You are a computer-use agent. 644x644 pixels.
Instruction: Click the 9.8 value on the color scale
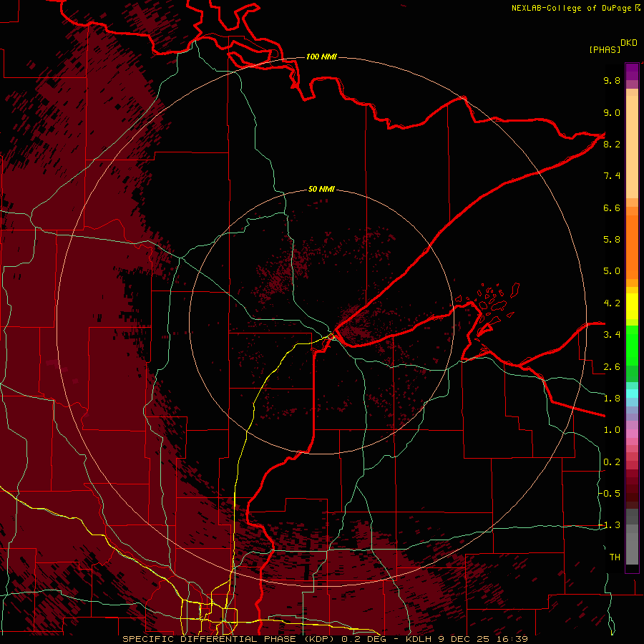tap(612, 80)
